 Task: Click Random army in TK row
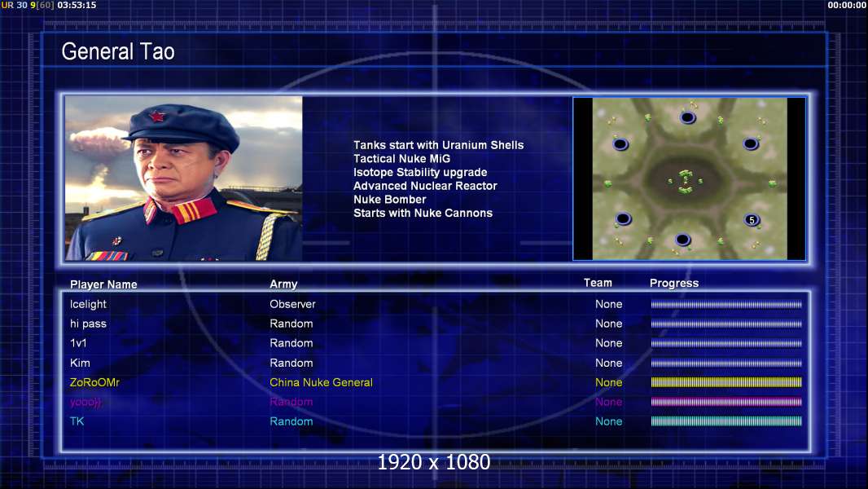coord(292,421)
